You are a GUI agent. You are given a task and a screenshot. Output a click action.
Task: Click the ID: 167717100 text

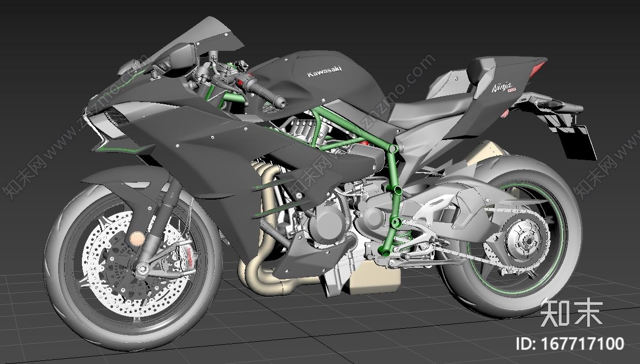568,344
